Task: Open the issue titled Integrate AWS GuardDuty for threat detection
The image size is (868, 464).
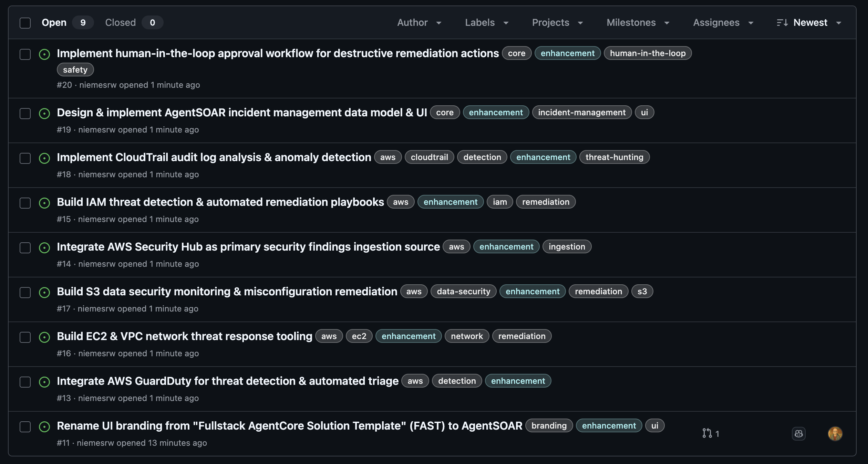Action: [x=227, y=381]
